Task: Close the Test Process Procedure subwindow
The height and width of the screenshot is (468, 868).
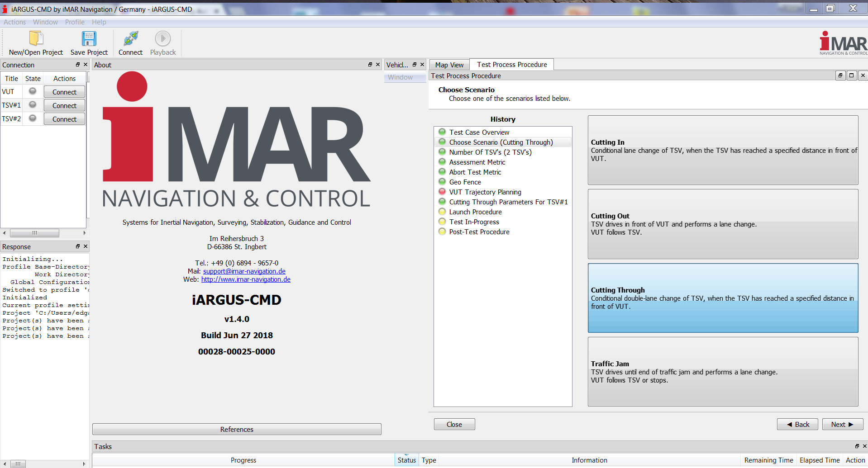Action: click(863, 76)
